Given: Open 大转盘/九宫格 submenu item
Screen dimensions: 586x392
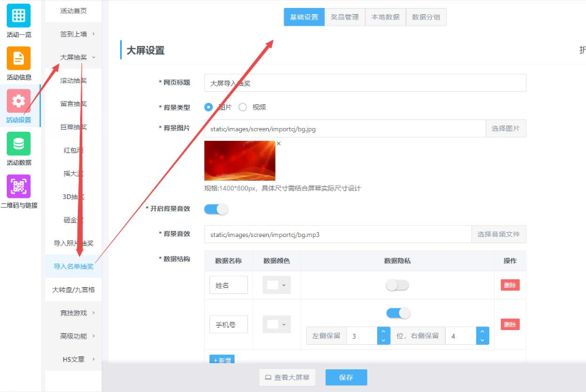Looking at the screenshot, I should coord(73,290).
